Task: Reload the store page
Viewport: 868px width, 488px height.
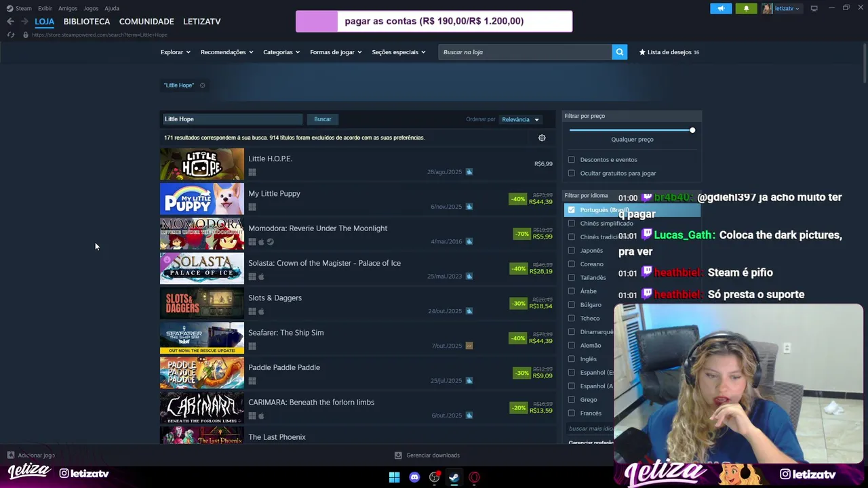Action: tap(10, 35)
